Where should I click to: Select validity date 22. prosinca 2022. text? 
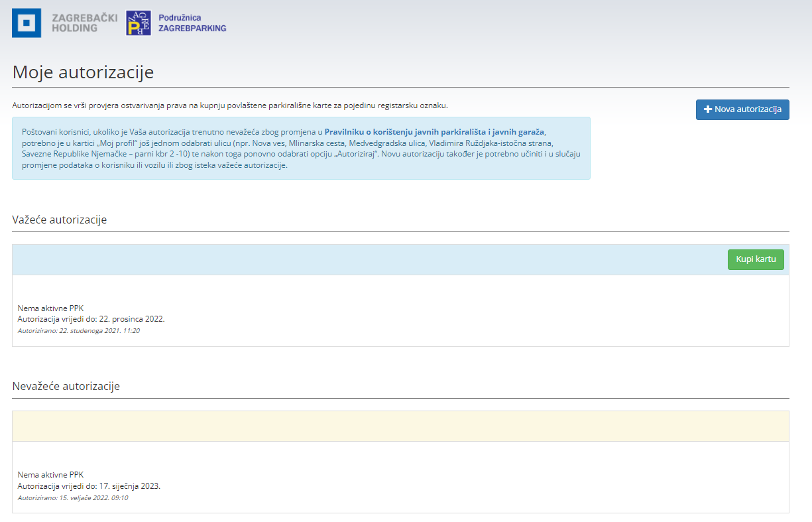pos(131,319)
